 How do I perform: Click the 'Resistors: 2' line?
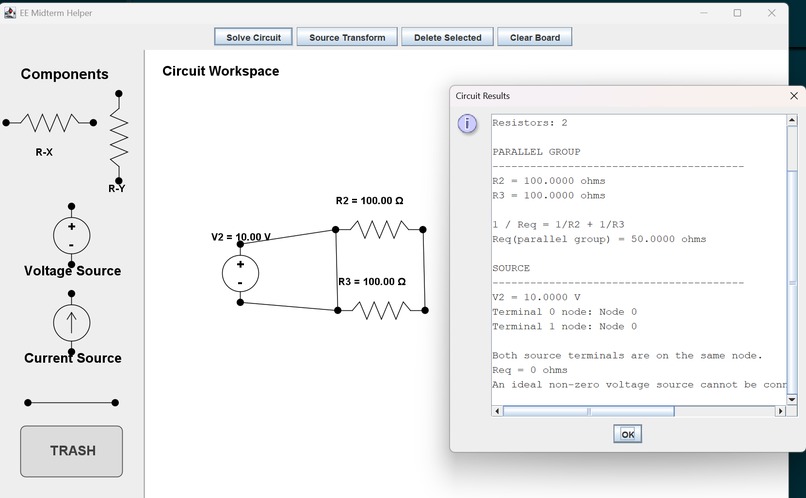click(x=530, y=123)
